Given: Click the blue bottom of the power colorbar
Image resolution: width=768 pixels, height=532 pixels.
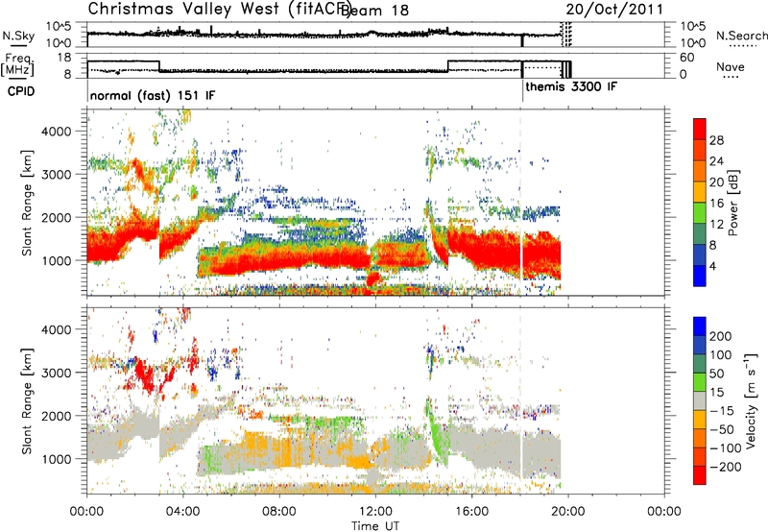Looking at the screenshot, I should pyautogui.click(x=700, y=276).
